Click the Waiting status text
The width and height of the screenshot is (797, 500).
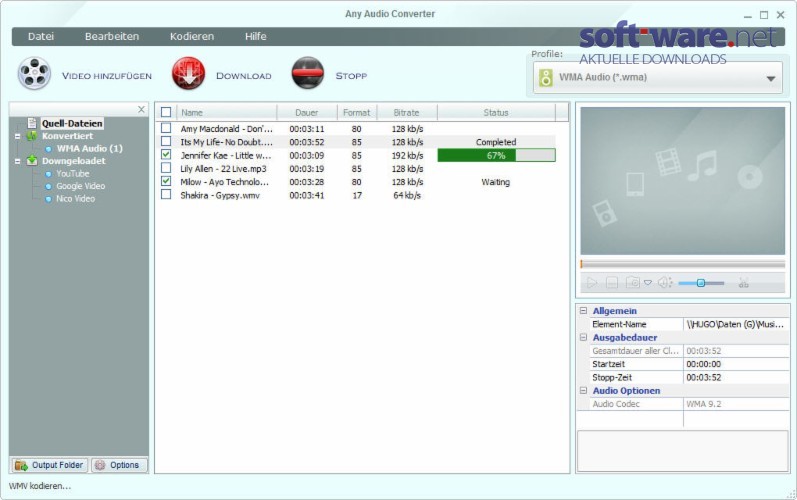tap(496, 182)
